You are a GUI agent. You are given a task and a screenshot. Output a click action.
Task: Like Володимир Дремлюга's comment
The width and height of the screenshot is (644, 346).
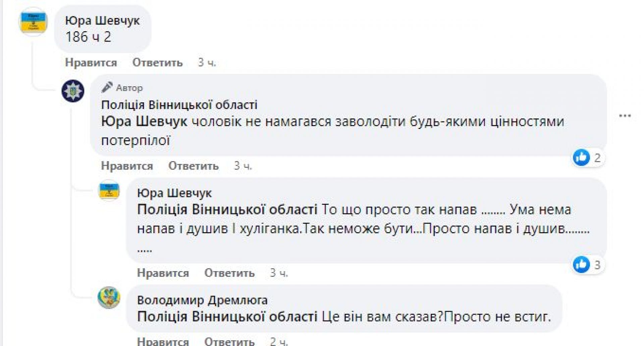point(163,342)
